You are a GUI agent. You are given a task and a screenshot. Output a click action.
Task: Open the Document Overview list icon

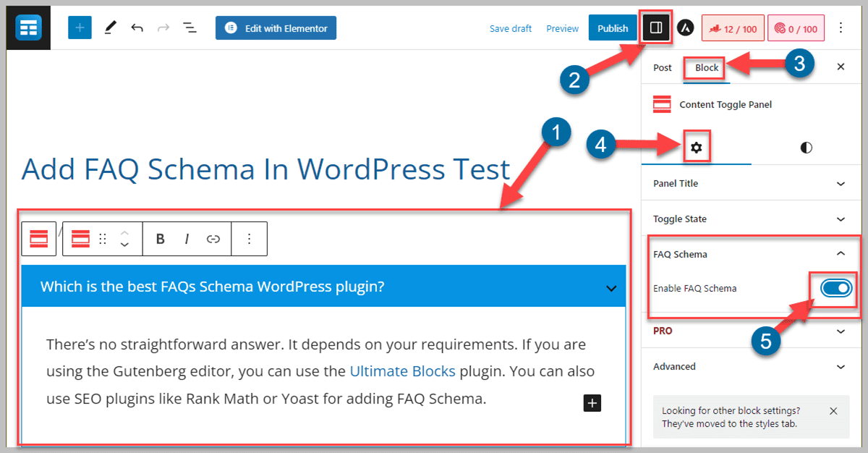[190, 27]
